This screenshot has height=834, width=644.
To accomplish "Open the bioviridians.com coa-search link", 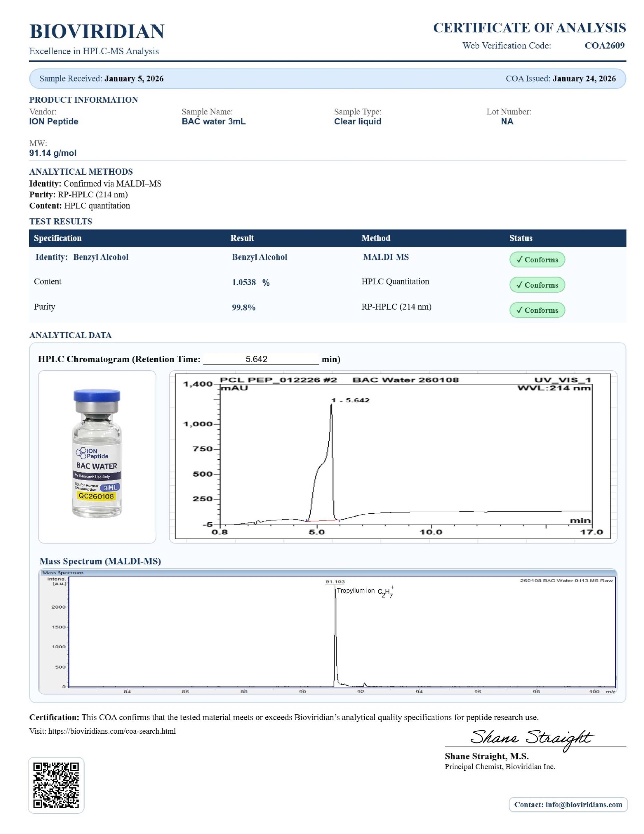I will 112,731.
